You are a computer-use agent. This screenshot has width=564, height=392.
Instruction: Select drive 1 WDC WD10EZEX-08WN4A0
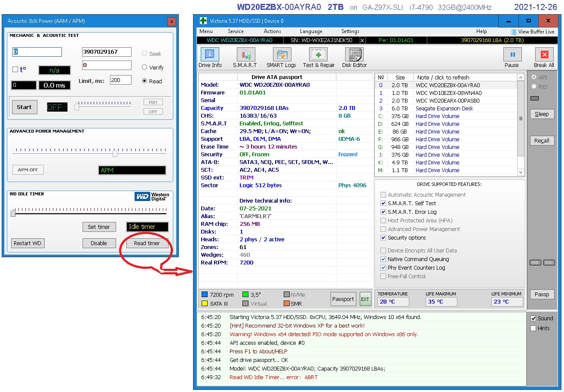point(446,93)
